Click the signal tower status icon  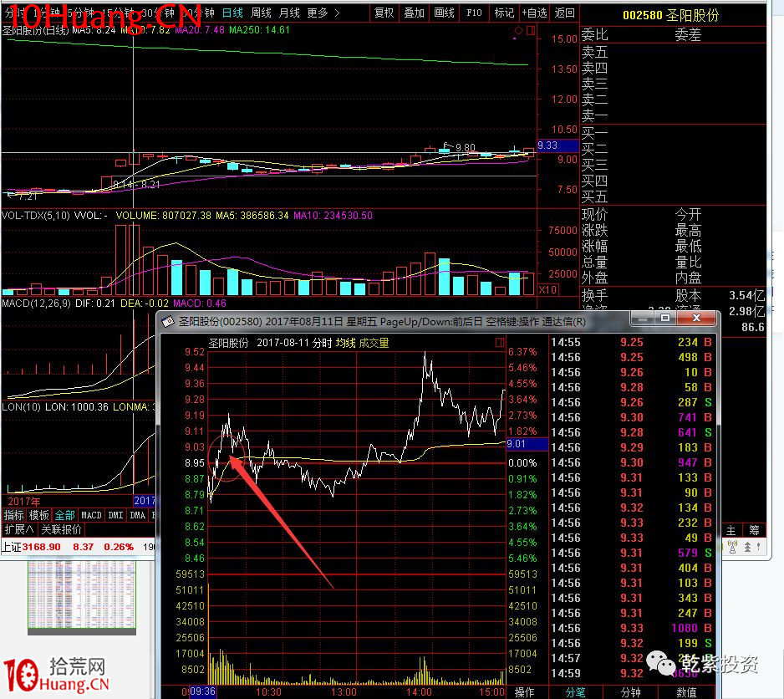(732, 547)
